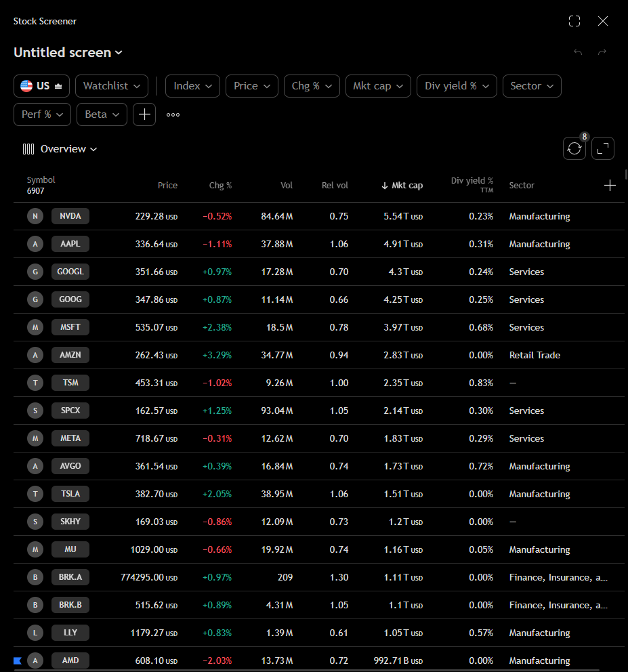Click the 5.54 T market cap cell
628x672 pixels.
point(403,216)
